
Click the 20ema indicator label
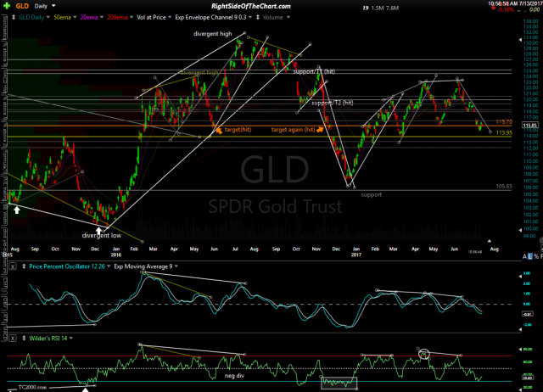[x=89, y=17]
